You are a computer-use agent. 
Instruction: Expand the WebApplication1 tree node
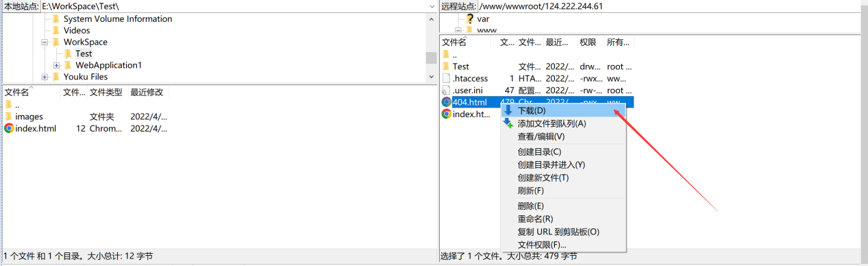[x=56, y=65]
